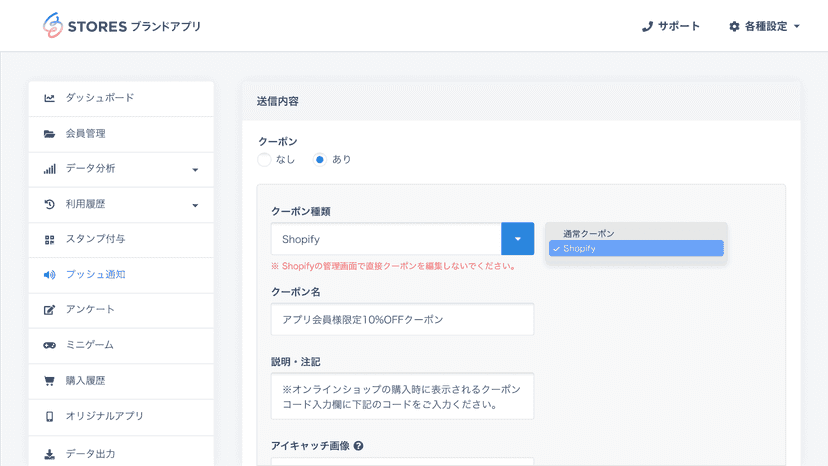This screenshot has height=466, width=828.
Task: Click the STORES brand app logo
Action: click(122, 26)
